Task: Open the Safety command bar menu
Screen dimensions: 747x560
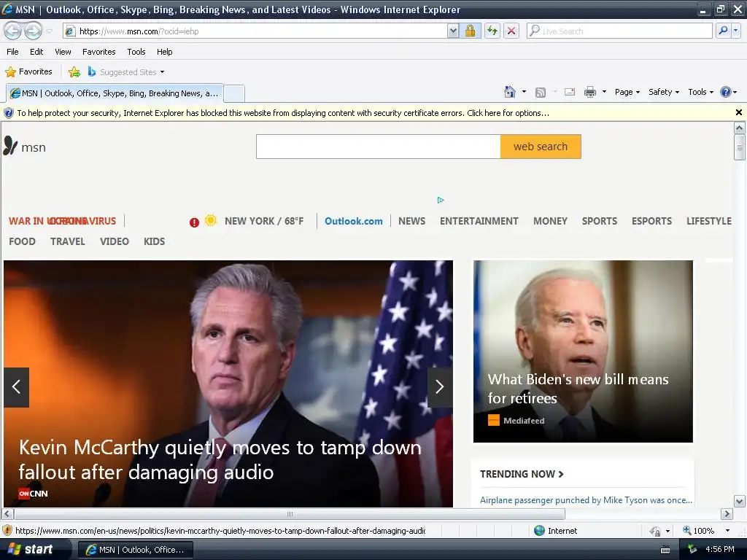Action: 664,92
